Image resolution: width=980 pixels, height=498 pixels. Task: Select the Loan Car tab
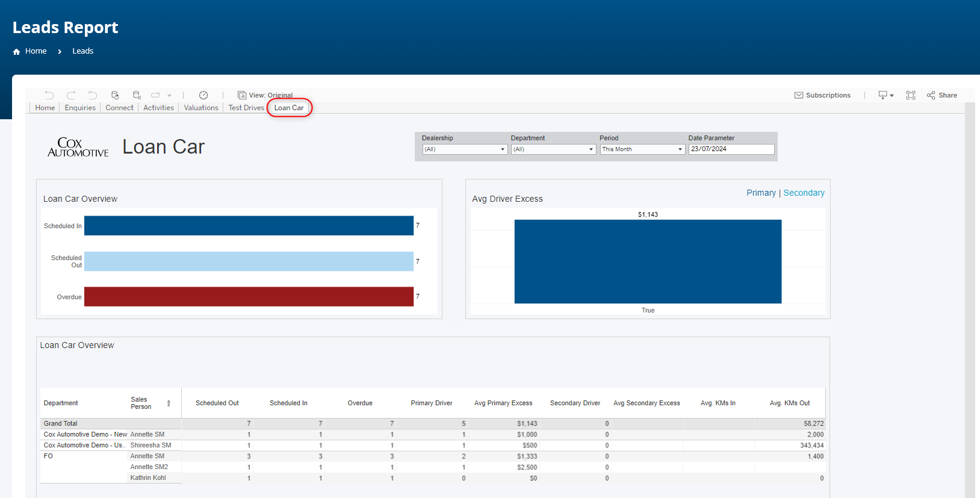[289, 108]
